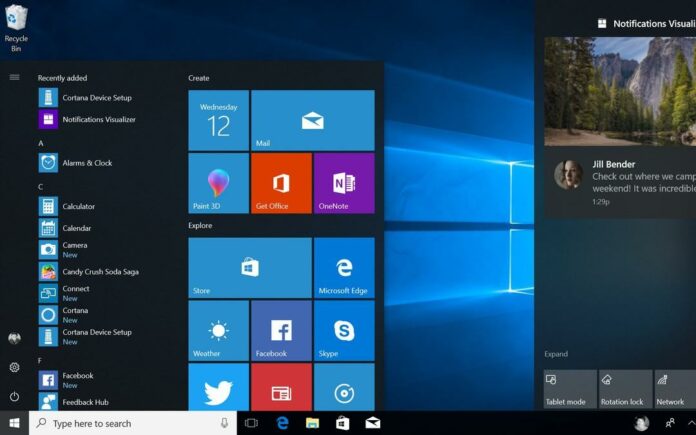Image resolution: width=696 pixels, height=435 pixels.
Task: Launch the Microsoft Edge tile
Action: 344,268
